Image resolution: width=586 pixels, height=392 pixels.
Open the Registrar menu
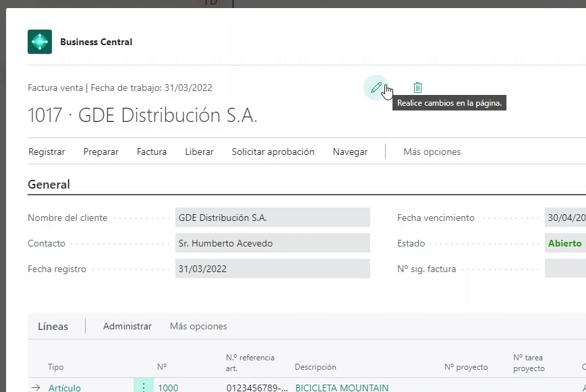[x=47, y=152]
